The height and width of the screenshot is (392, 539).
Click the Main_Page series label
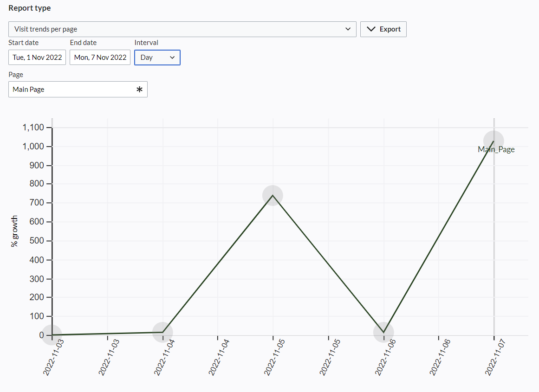496,149
